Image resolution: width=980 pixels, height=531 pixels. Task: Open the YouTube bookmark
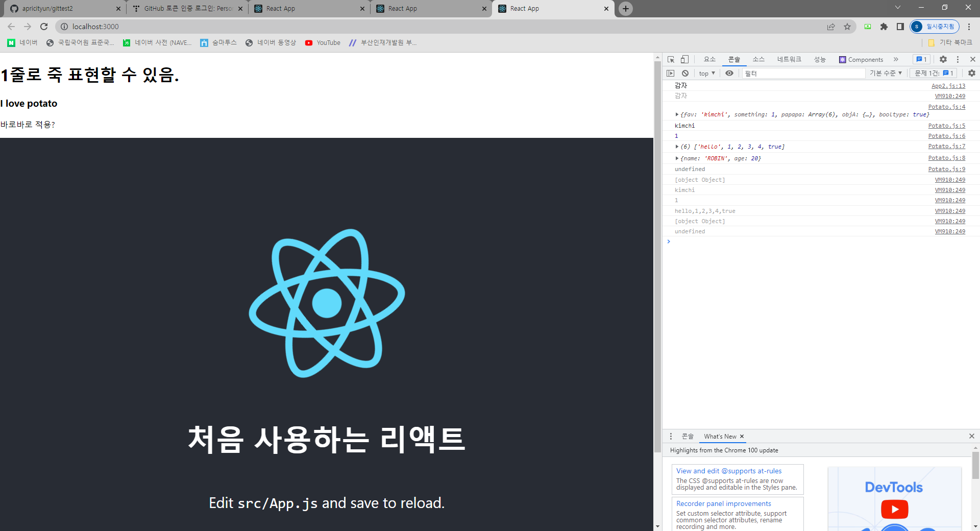point(323,43)
